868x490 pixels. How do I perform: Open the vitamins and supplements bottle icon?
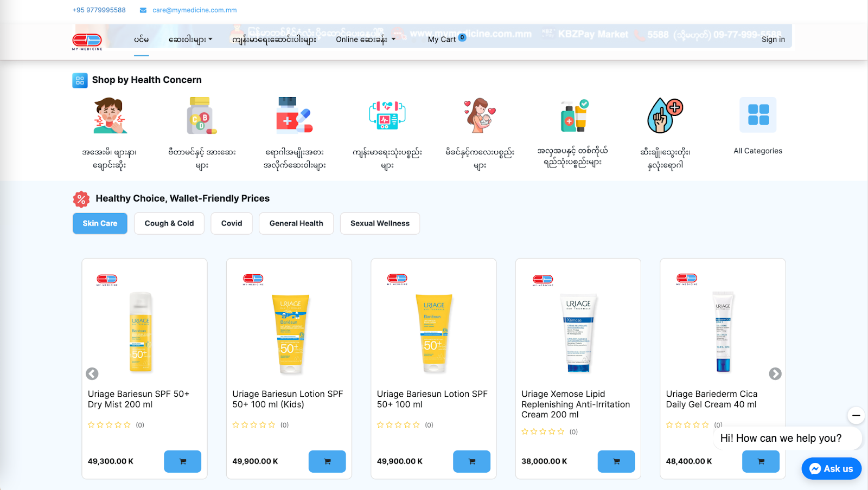click(202, 115)
